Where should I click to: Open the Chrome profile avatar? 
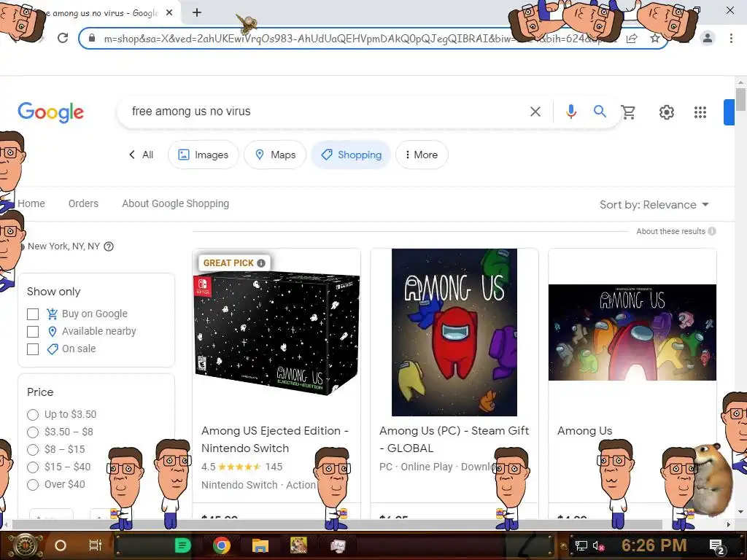tap(708, 38)
